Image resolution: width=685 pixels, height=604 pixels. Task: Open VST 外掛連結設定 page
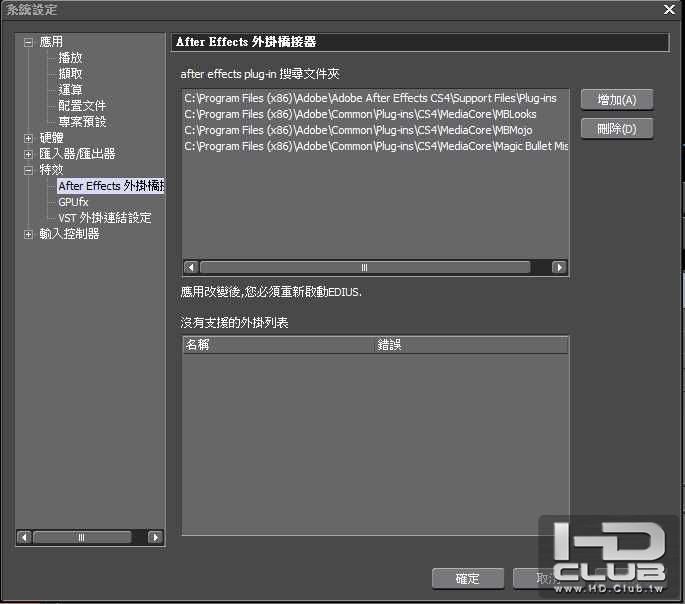[105, 217]
